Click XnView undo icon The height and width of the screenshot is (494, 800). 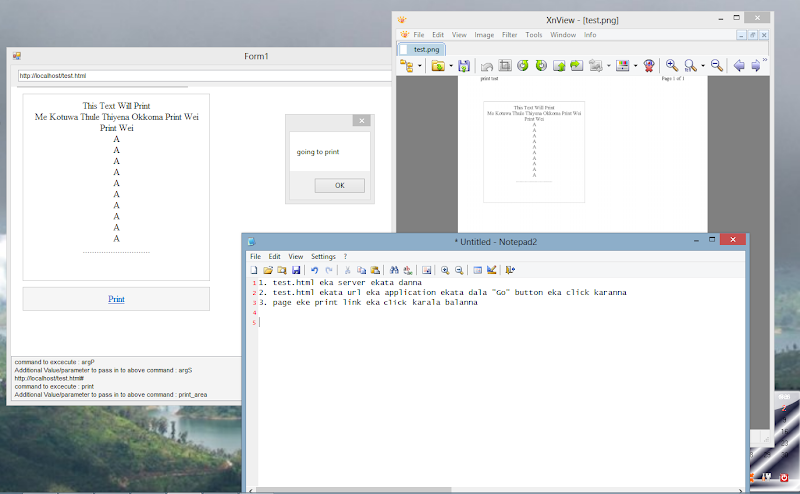(x=487, y=66)
